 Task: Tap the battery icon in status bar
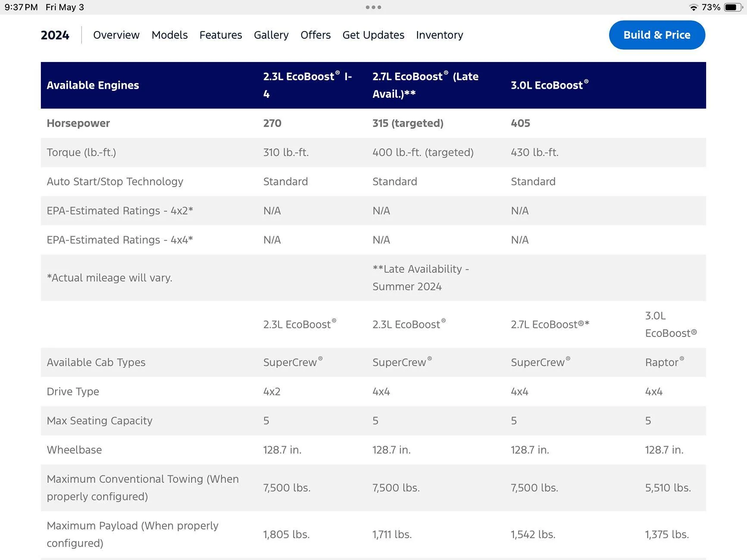pyautogui.click(x=733, y=7)
